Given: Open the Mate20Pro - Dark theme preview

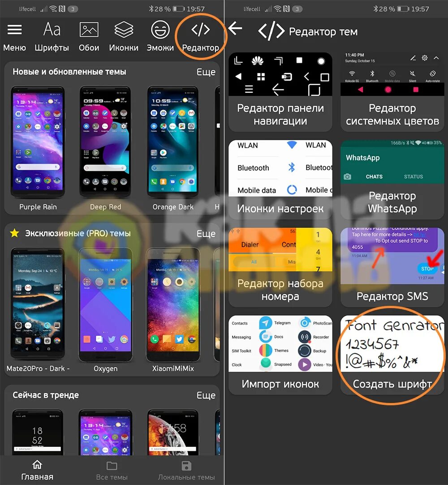Looking at the screenshot, I should (x=38, y=304).
